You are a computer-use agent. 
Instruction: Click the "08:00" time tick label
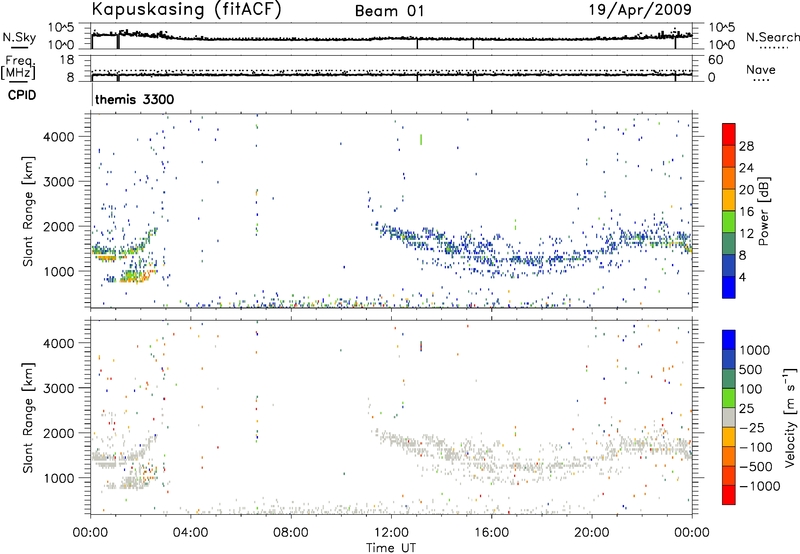[291, 533]
